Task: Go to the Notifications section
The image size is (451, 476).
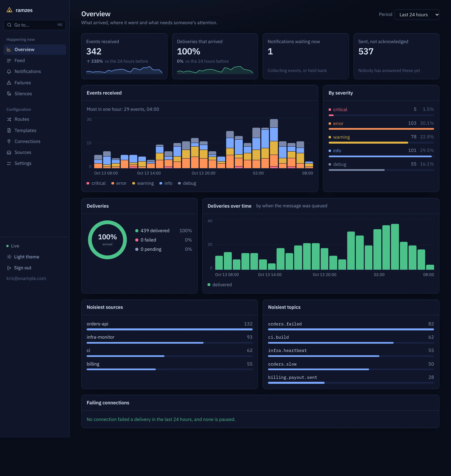Action: pos(35,71)
